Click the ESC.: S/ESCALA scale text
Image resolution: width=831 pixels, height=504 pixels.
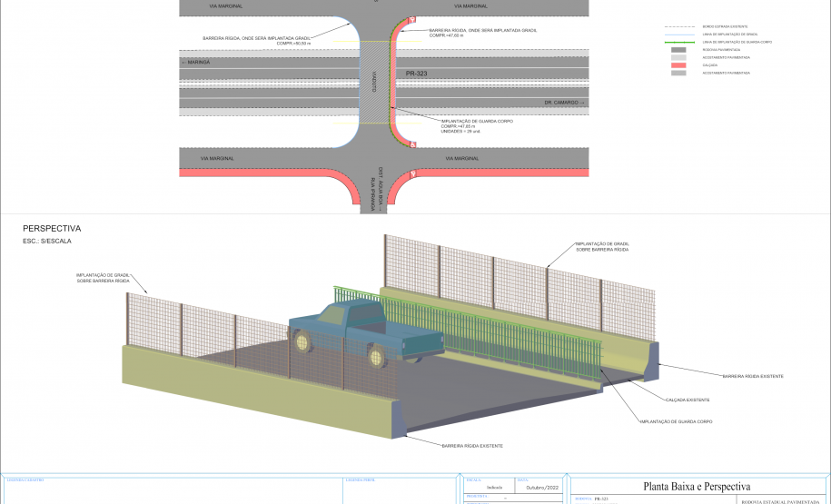tap(47, 242)
